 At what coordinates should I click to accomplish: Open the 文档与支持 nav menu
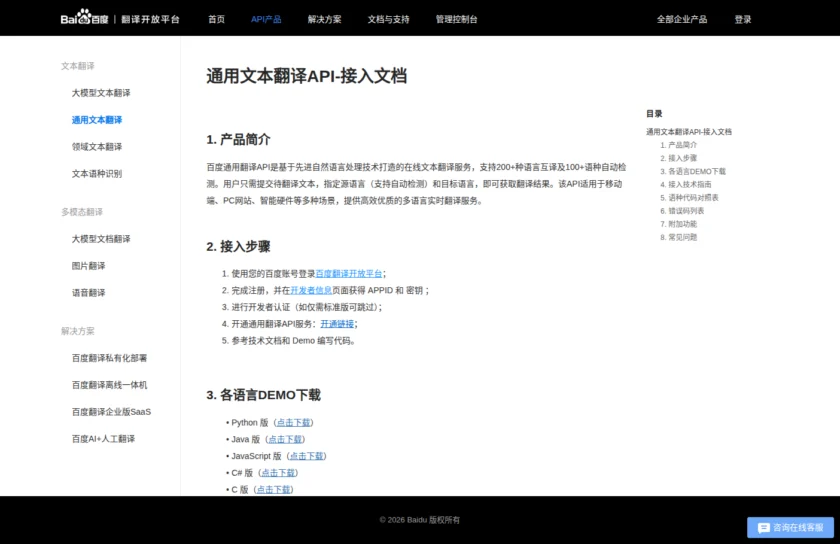click(x=388, y=19)
